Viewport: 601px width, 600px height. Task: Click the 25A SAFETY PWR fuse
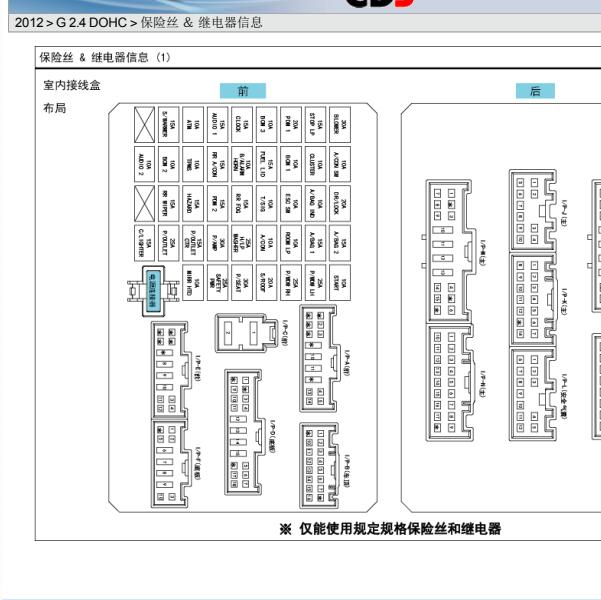pyautogui.click(x=217, y=283)
